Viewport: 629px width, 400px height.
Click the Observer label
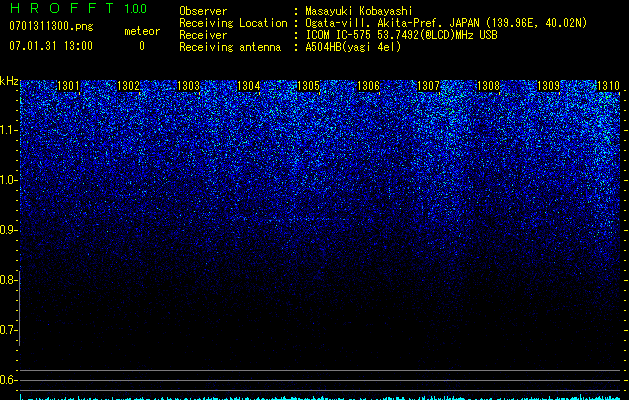[203, 11]
